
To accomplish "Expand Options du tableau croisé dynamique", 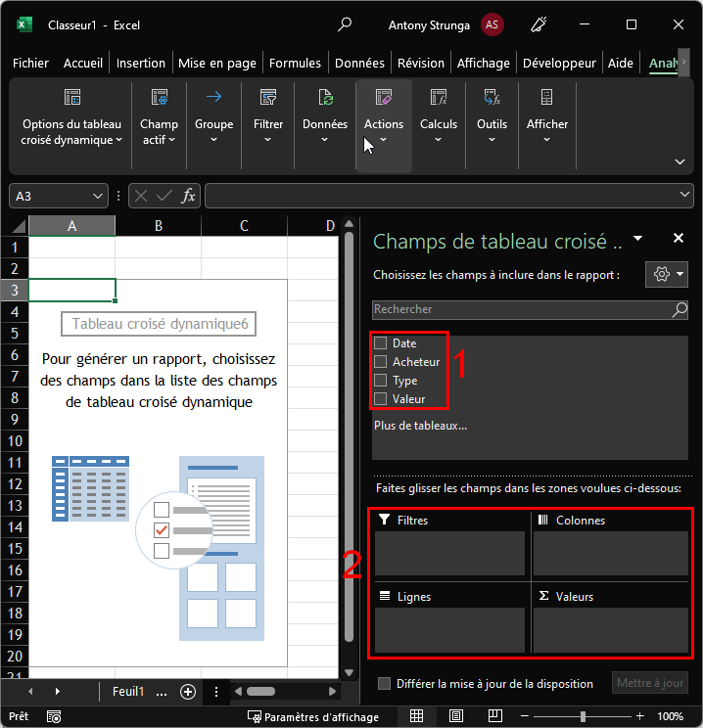I will pos(72,132).
